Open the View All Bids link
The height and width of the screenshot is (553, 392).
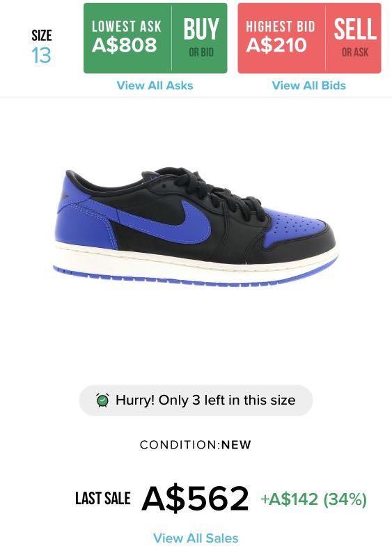tap(309, 86)
